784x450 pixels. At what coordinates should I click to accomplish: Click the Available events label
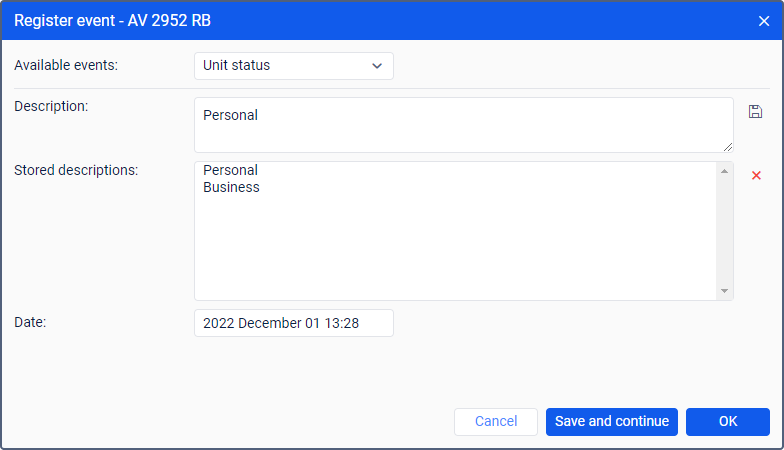(66, 65)
